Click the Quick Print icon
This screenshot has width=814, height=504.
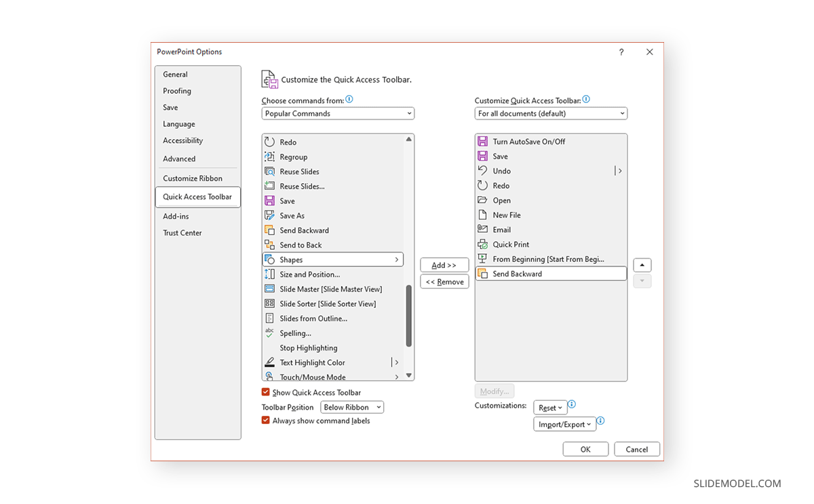482,244
